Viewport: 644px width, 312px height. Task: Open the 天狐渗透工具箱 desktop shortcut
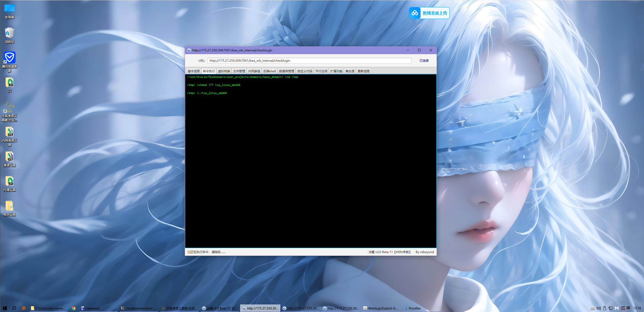click(x=10, y=107)
